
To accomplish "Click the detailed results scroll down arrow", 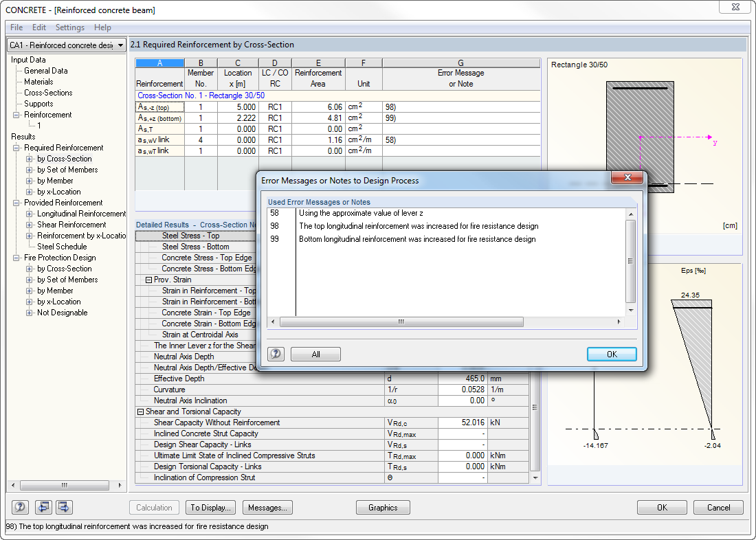I will pyautogui.click(x=535, y=477).
